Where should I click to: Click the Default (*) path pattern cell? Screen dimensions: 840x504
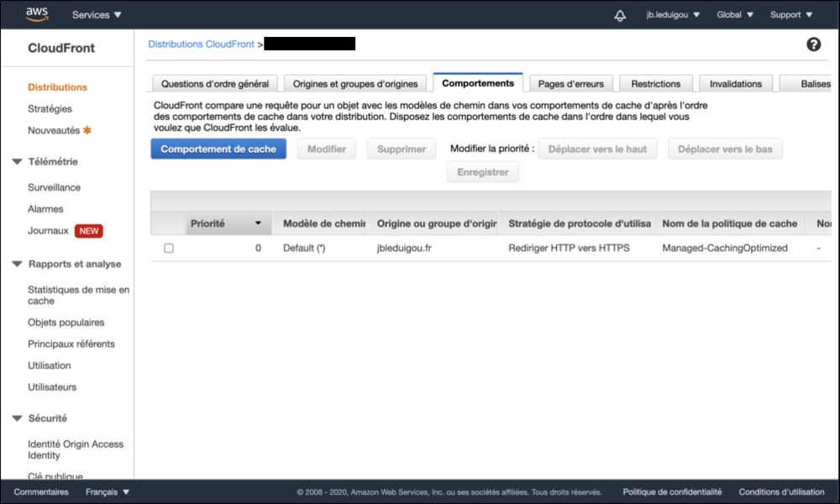click(304, 248)
